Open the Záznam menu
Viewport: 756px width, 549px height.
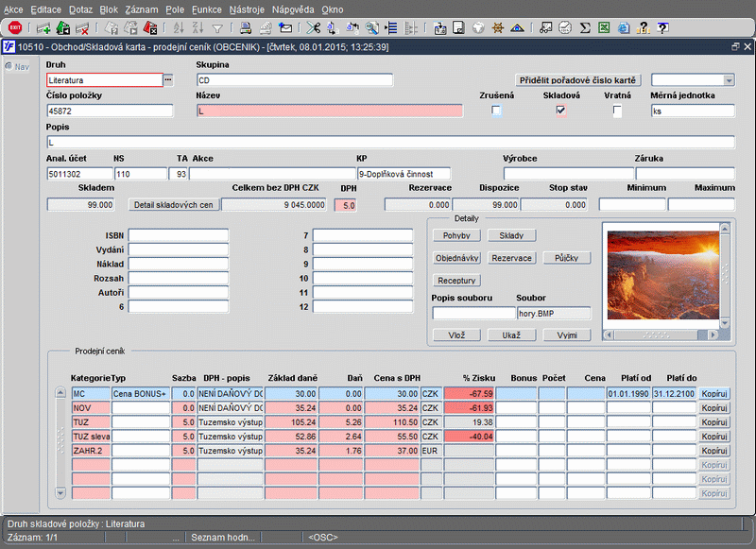tap(141, 9)
